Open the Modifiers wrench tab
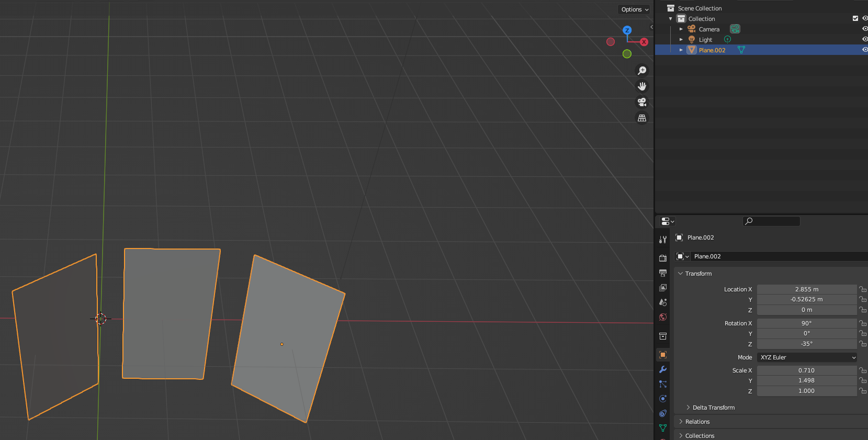The width and height of the screenshot is (868, 440). point(663,369)
